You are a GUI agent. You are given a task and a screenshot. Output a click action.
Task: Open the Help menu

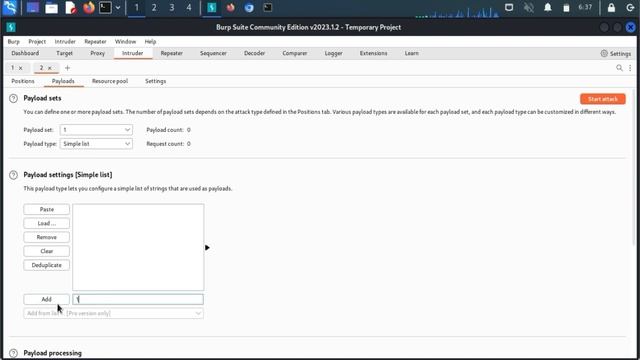pos(150,42)
